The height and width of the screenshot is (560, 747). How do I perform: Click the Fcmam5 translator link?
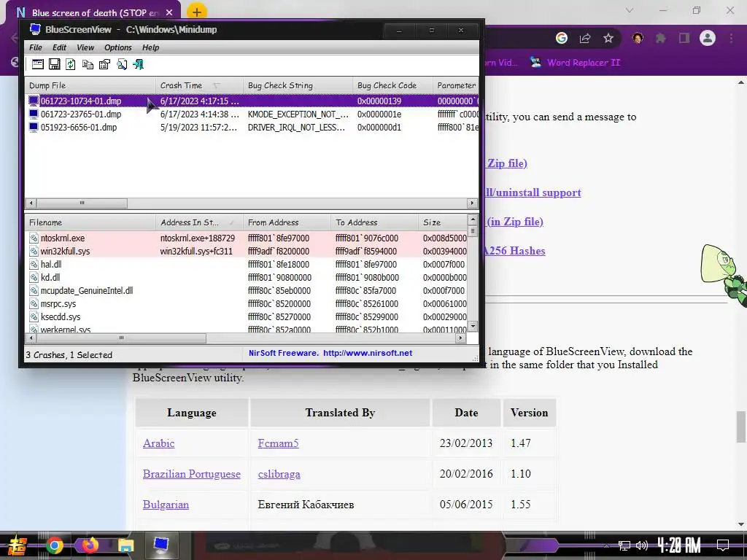(x=278, y=443)
